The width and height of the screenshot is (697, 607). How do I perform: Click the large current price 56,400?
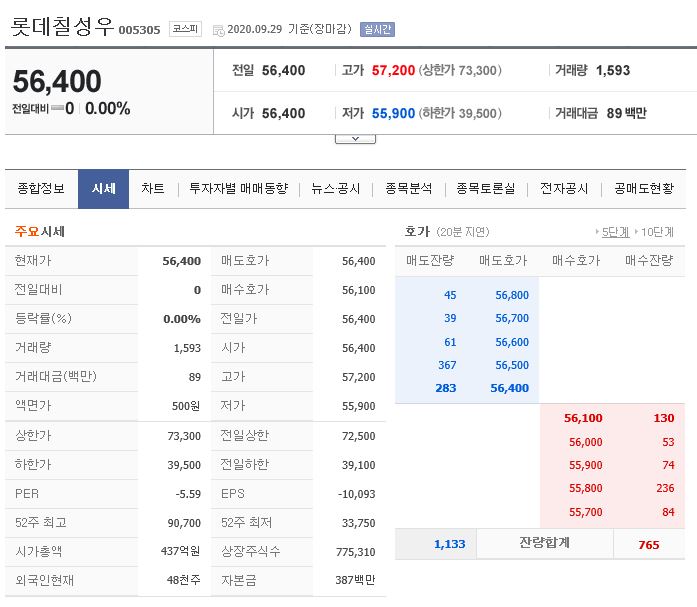click(57, 81)
